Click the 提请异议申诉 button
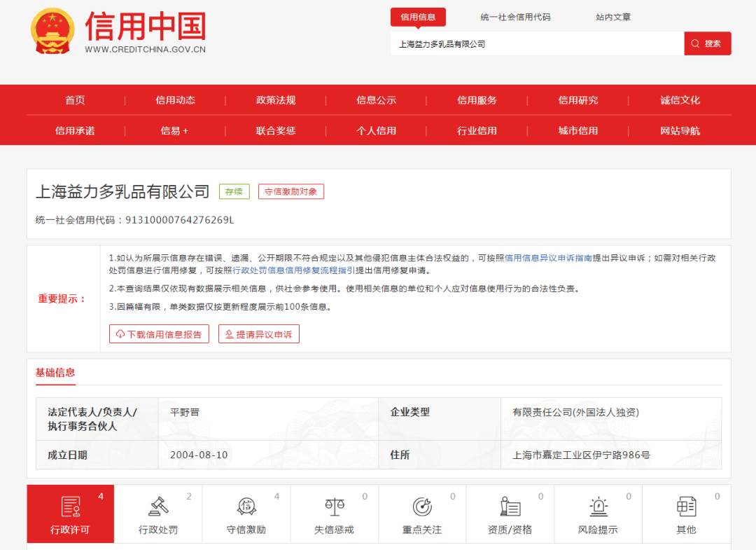 259,334
